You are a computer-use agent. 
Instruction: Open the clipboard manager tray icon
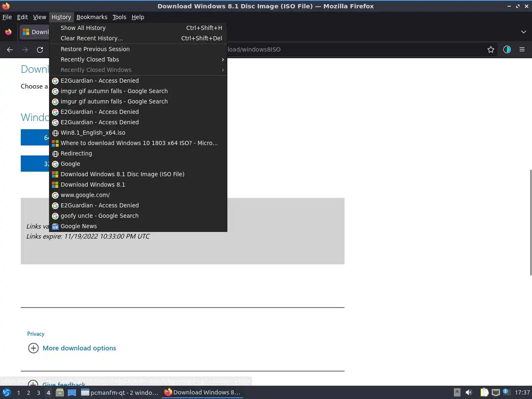click(484, 392)
